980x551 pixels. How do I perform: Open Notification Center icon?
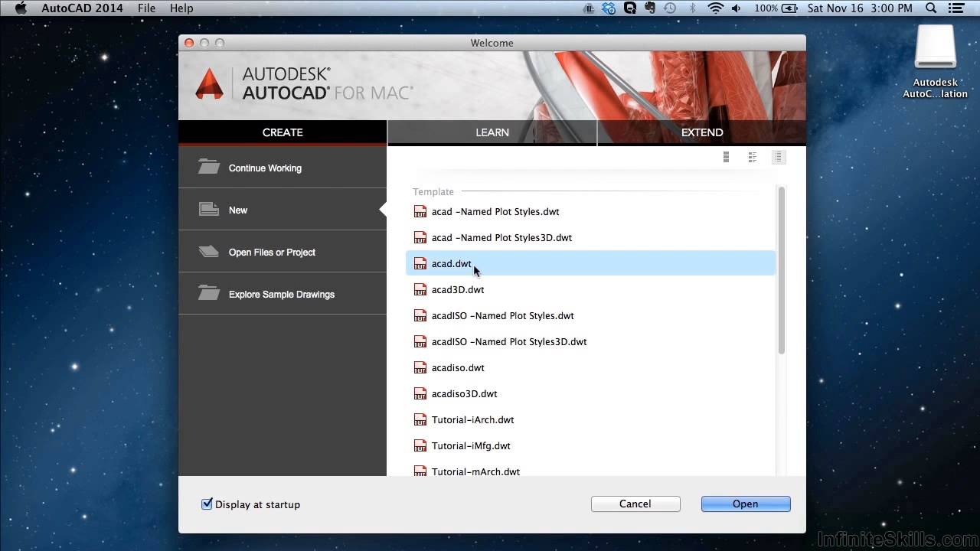tap(957, 8)
